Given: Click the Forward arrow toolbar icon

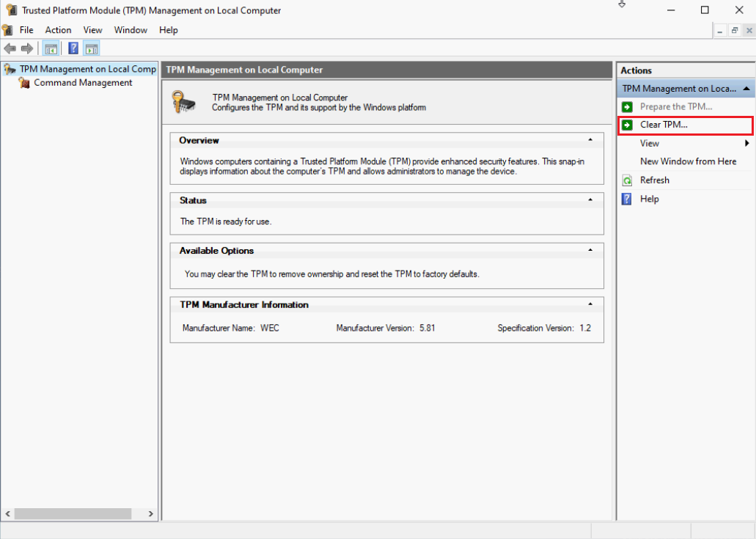Looking at the screenshot, I should click(27, 48).
